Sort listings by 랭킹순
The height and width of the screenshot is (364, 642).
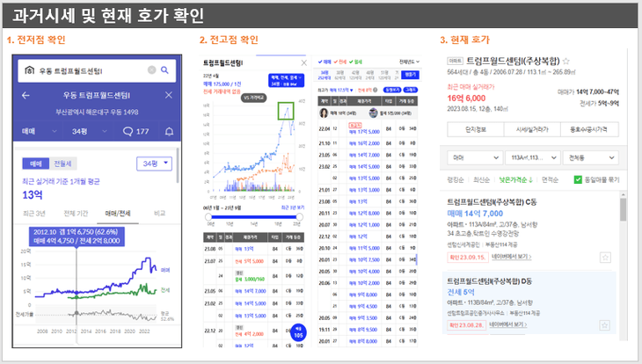(x=456, y=179)
